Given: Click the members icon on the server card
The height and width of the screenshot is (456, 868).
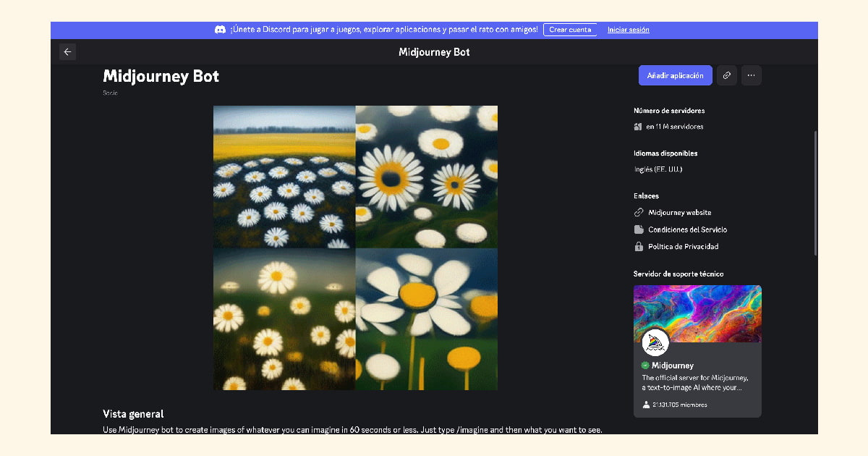Looking at the screenshot, I should click(646, 405).
